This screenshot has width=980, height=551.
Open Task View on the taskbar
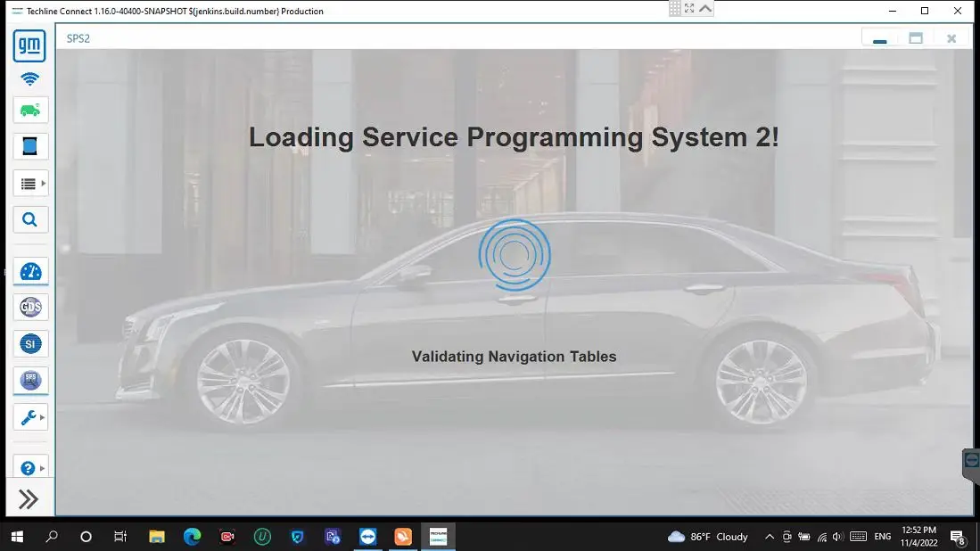(120, 537)
